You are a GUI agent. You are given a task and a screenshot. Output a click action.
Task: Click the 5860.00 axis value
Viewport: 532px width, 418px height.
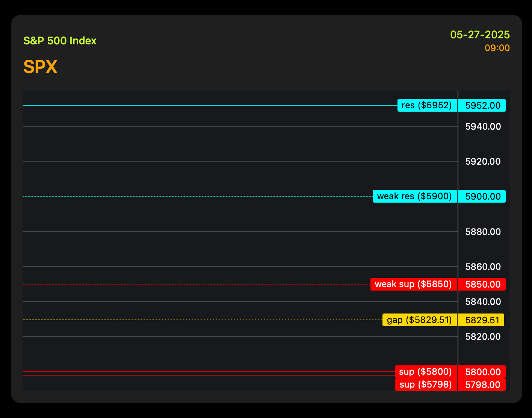click(x=483, y=267)
